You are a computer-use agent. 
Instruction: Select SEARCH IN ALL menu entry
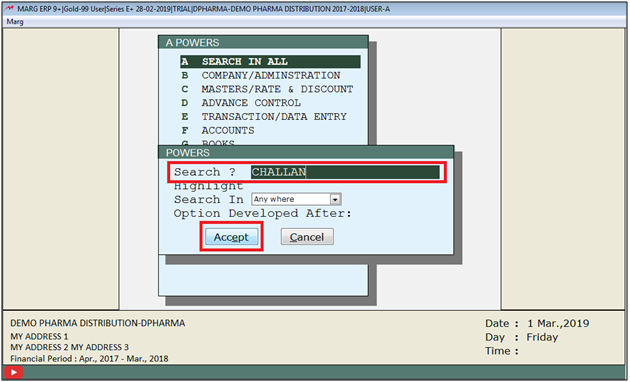click(270, 61)
